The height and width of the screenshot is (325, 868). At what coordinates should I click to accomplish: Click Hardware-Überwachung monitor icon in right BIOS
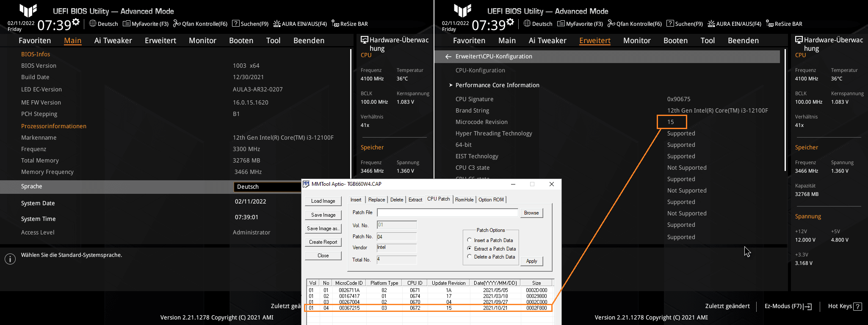tap(799, 40)
